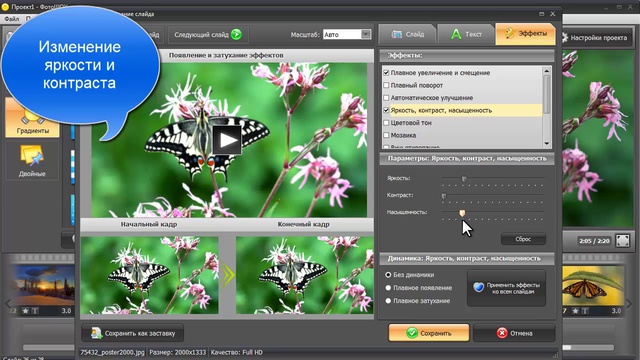Click the star icon on sunset slide
This screenshot has height=360, width=640.
(25, 311)
